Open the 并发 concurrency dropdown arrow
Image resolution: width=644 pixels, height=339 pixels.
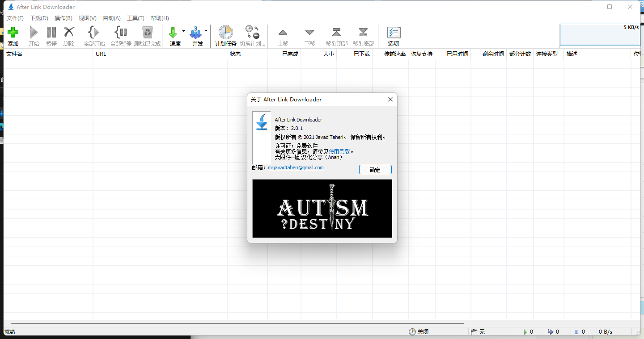tap(206, 30)
